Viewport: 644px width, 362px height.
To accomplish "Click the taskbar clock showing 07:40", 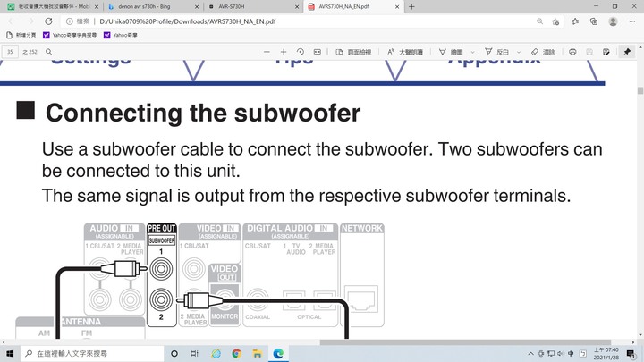I will (x=606, y=353).
